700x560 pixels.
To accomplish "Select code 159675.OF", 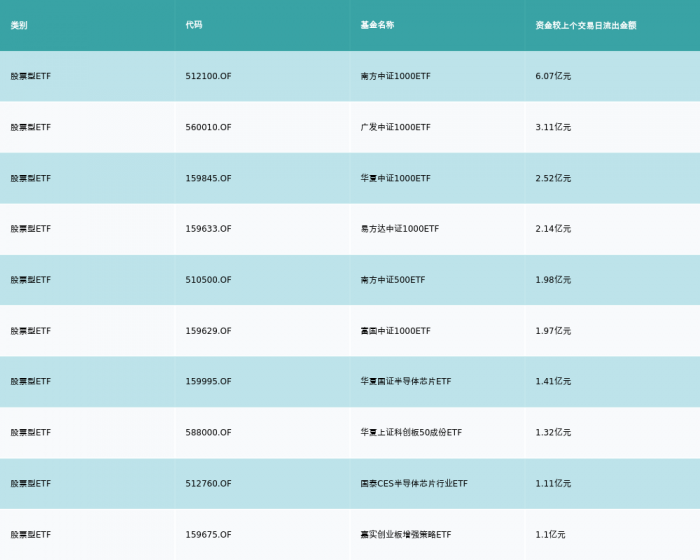I will (208, 535).
